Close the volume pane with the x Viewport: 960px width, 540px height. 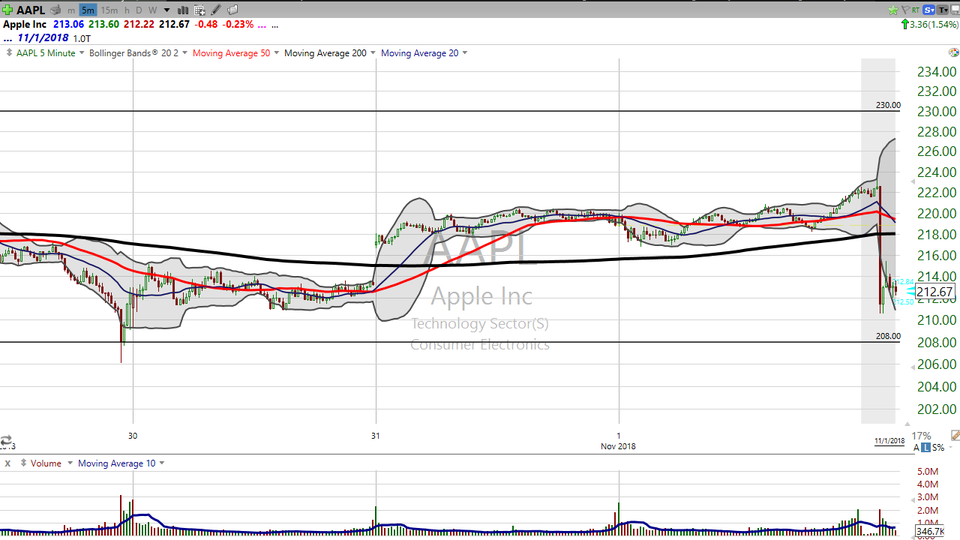pos(7,463)
